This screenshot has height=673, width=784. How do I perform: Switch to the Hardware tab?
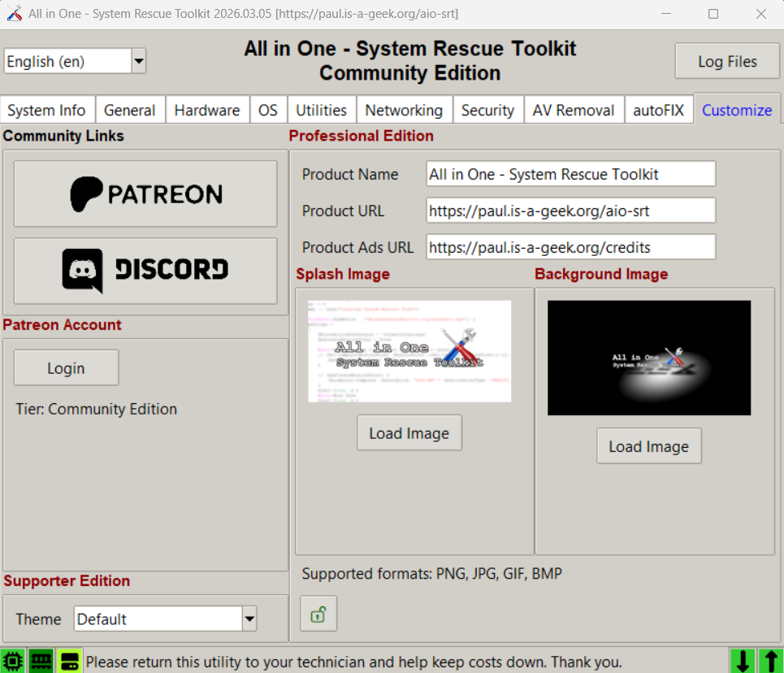pos(206,111)
